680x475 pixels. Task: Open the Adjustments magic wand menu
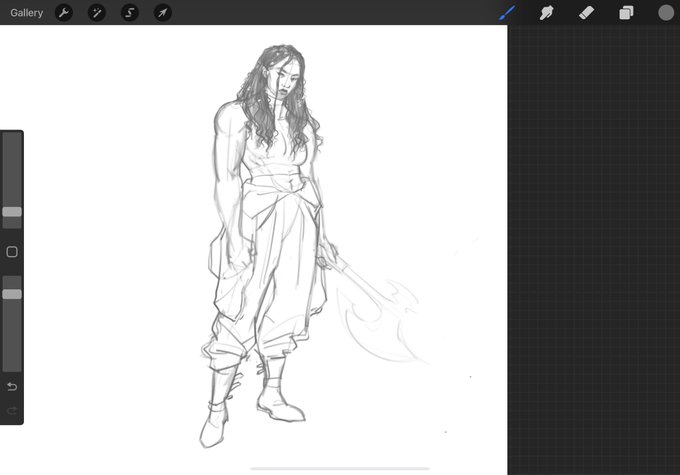(97, 13)
